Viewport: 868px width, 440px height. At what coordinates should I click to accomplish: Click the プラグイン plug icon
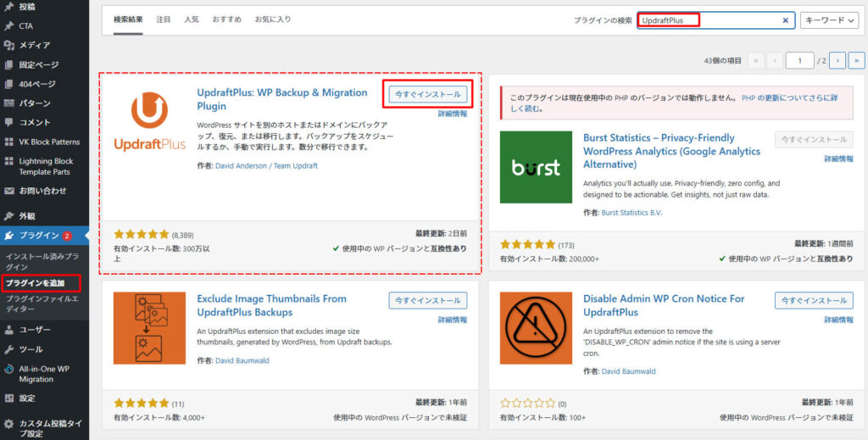pos(8,236)
